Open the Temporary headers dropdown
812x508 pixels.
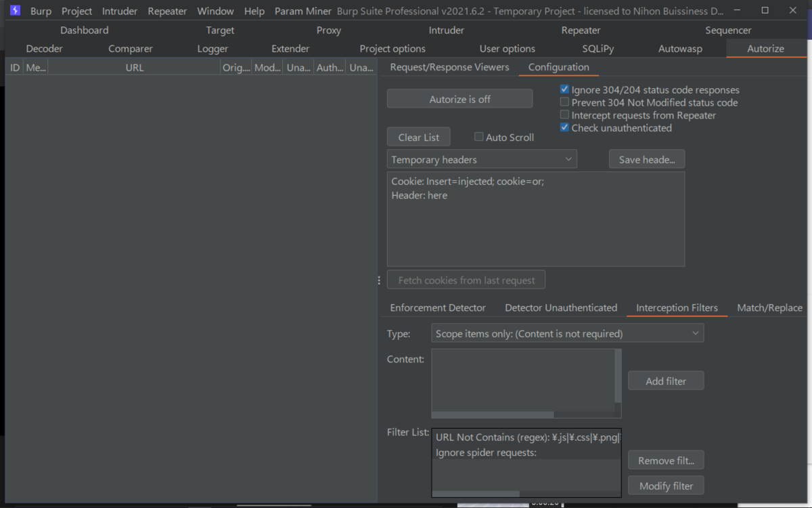coord(482,159)
